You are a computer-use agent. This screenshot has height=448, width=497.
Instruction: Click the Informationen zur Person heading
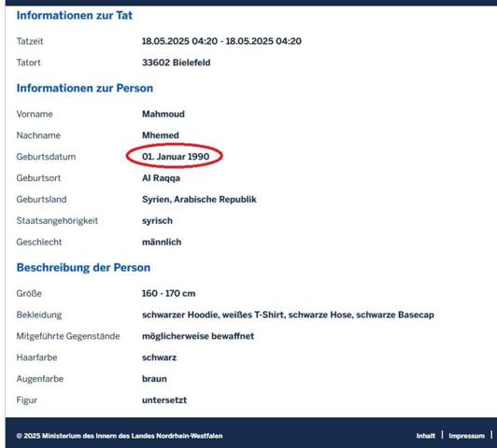85,88
